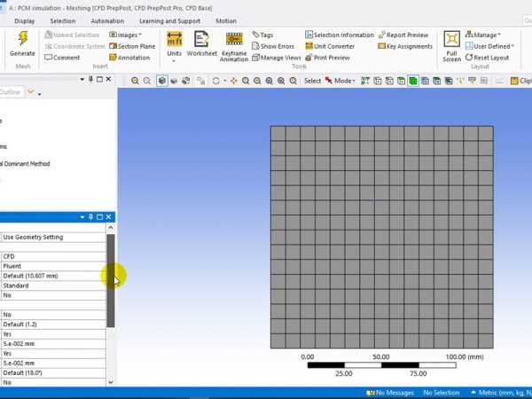
Task: Open Manage Views
Action: coord(277,58)
